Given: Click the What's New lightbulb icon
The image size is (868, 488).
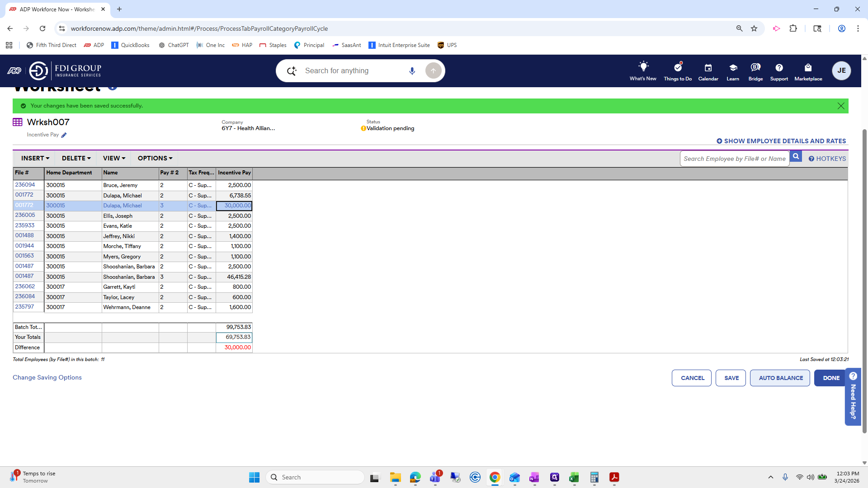Looking at the screenshot, I should coord(643,67).
